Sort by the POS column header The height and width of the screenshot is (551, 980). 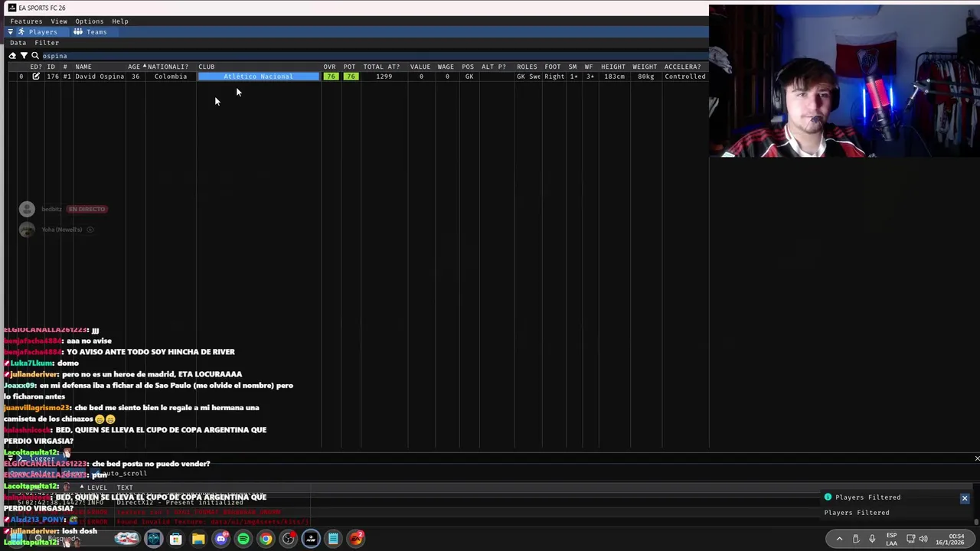point(468,67)
